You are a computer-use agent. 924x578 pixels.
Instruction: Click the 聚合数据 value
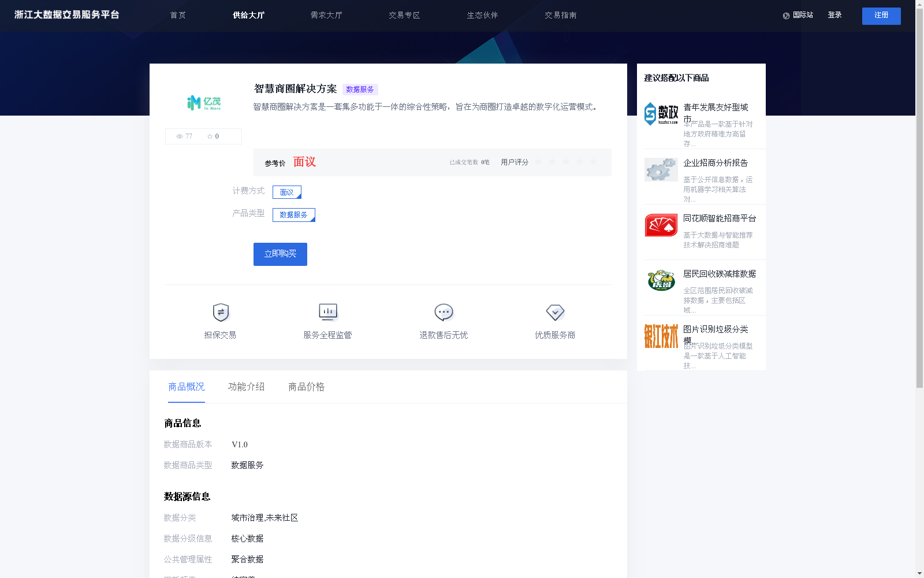pyautogui.click(x=247, y=560)
